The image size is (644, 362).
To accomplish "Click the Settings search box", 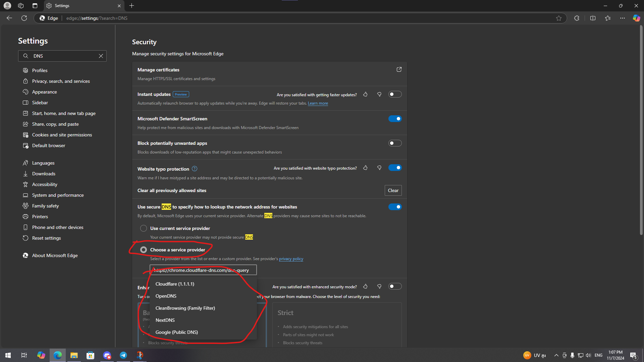I will [x=62, y=56].
